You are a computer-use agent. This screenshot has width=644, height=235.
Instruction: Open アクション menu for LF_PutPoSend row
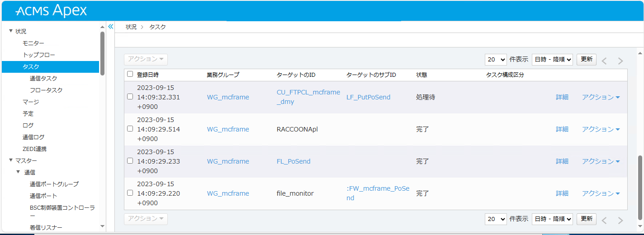(x=601, y=97)
